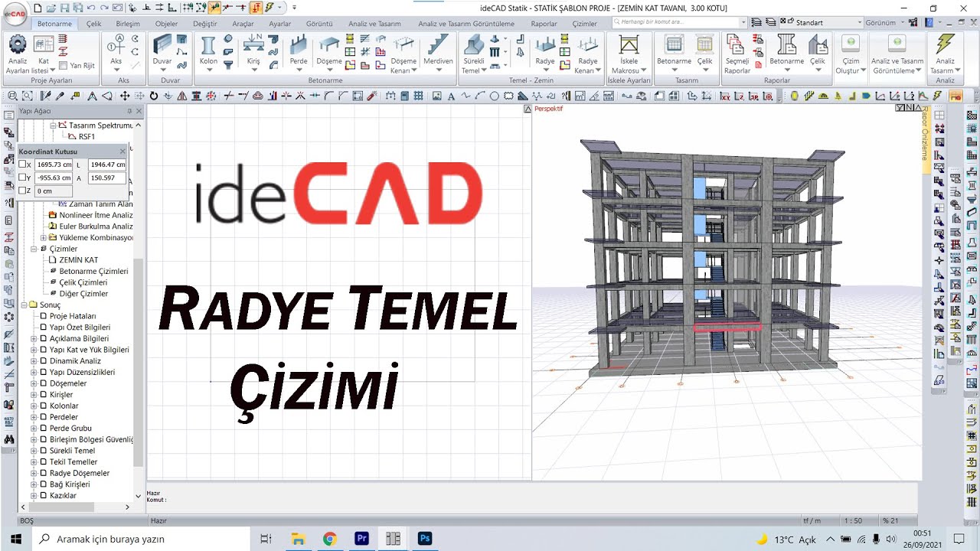Open the Objeler ribbon tab
Screen dimensions: 980x551
(166, 24)
